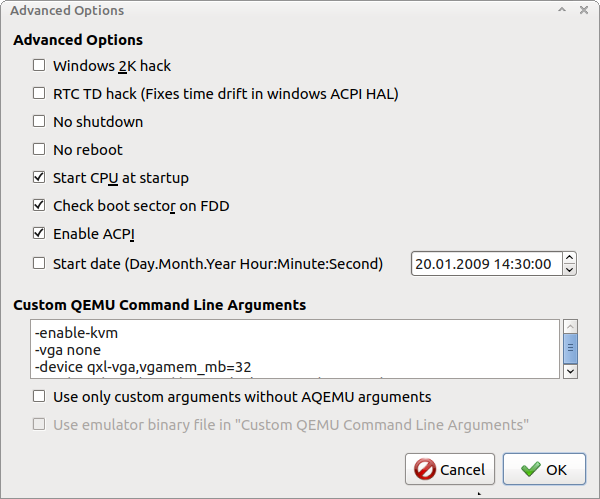The width and height of the screenshot is (600, 499).
Task: Enable the Windows 2K hack checkbox
Action: click(x=39, y=65)
